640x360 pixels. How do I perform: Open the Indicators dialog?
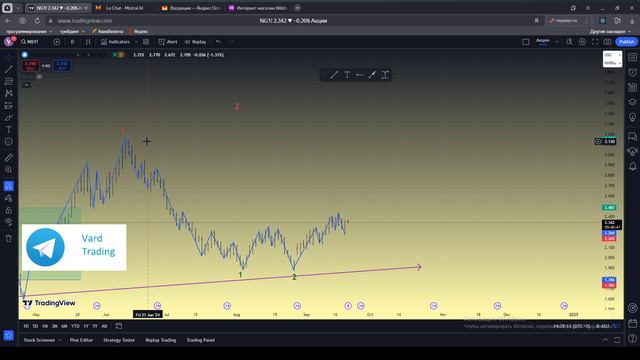(x=115, y=42)
